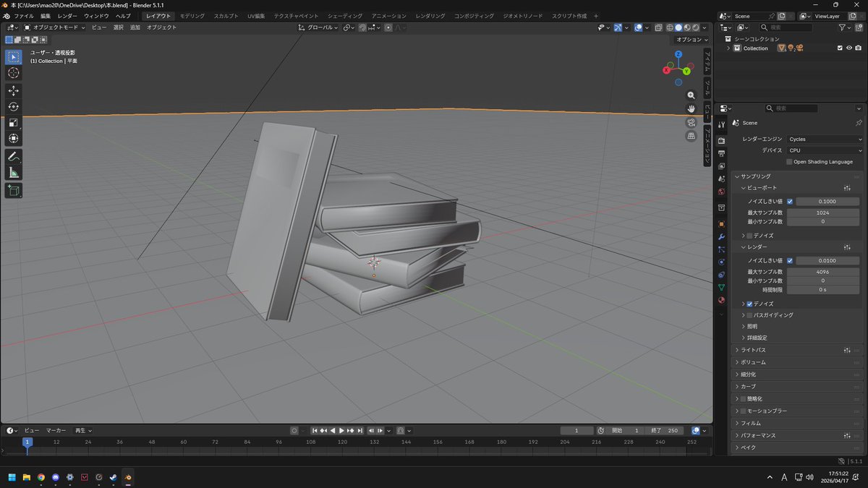The height and width of the screenshot is (488, 868).
Task: Toggle the camera view icon
Action: pyautogui.click(x=691, y=122)
